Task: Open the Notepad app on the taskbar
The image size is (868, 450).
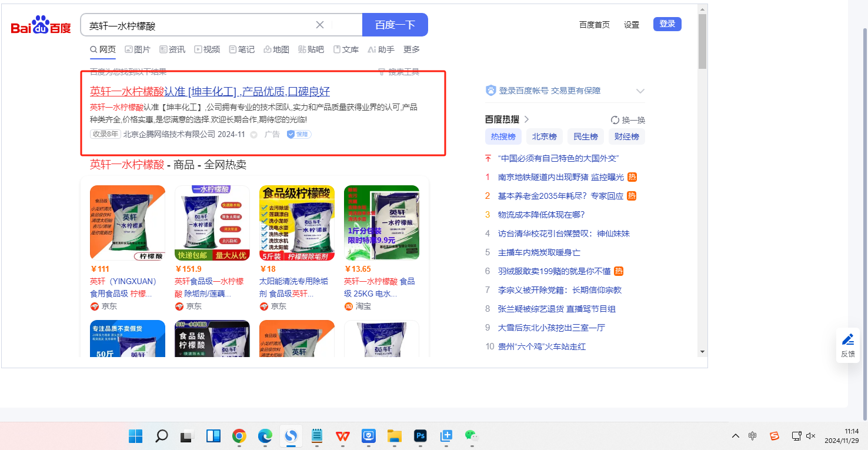Action: point(316,436)
